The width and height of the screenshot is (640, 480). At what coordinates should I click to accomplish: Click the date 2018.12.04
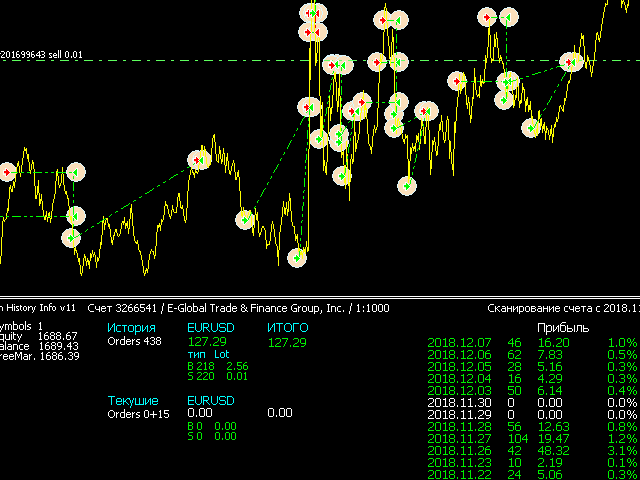point(459,378)
